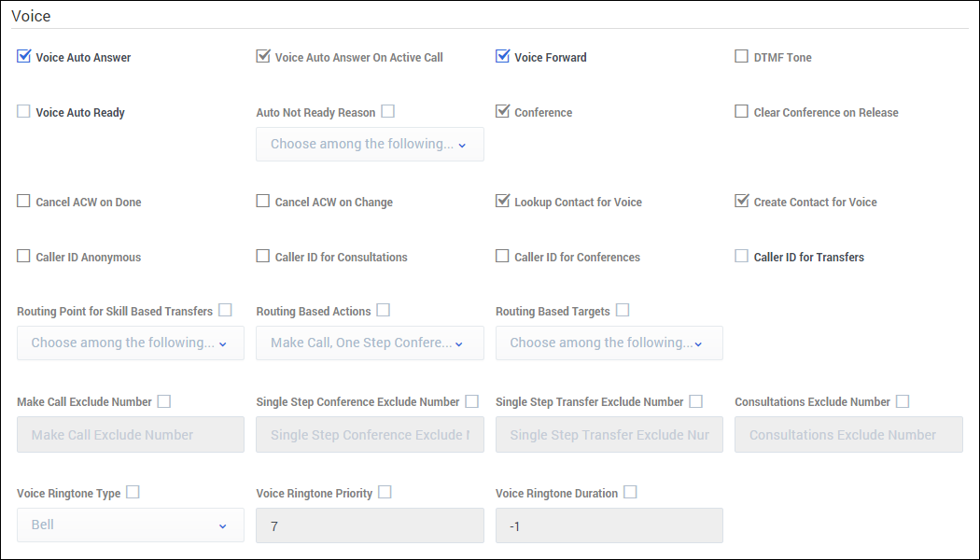The width and height of the screenshot is (980, 560).
Task: Check Cancel ACW on Done
Action: click(24, 202)
